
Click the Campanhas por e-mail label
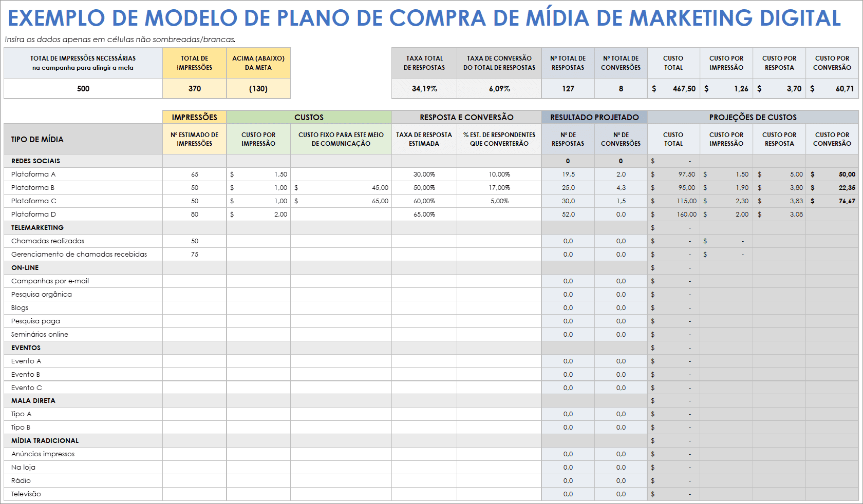click(x=50, y=281)
